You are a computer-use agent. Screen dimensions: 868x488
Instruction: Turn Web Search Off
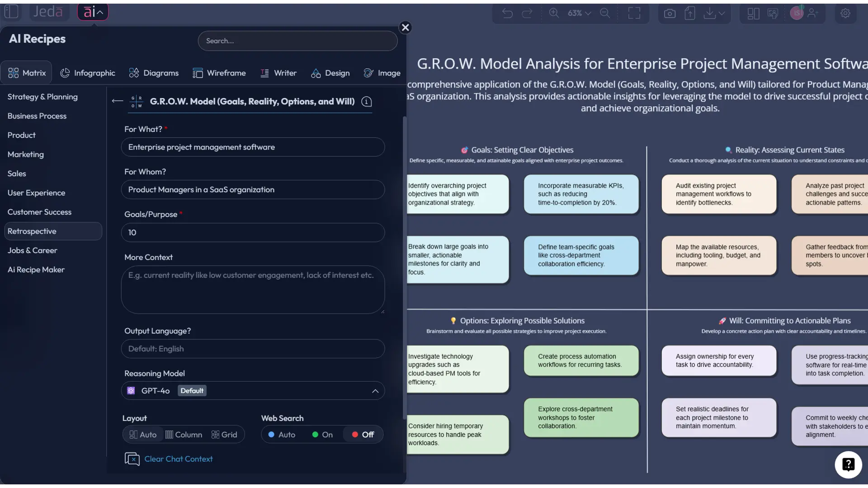coord(363,434)
